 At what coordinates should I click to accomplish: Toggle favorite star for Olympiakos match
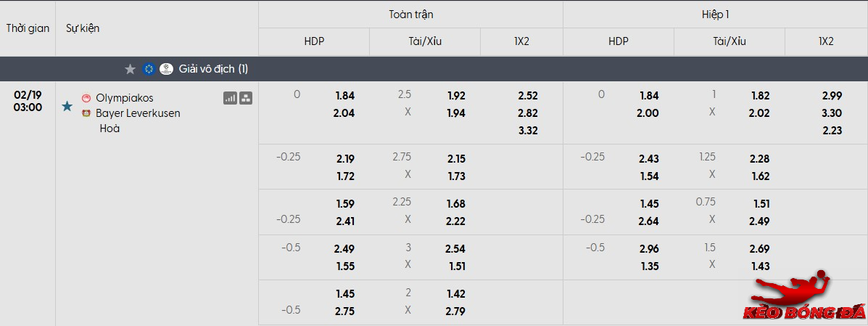67,107
